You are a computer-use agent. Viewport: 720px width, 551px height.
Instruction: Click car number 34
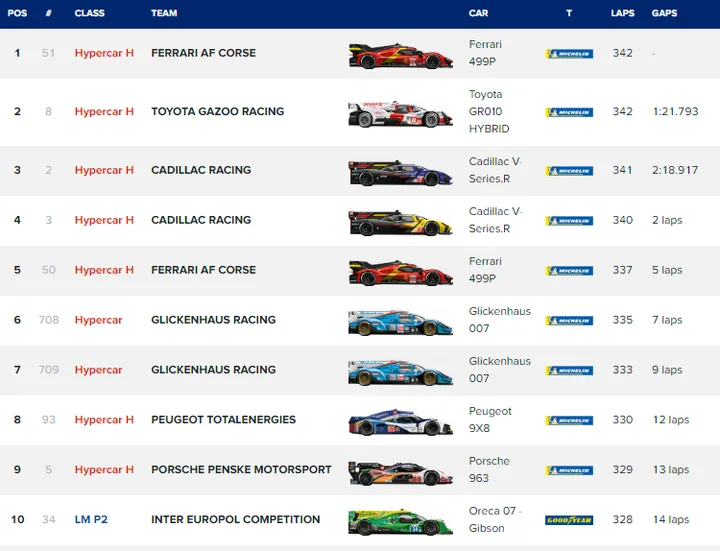[x=49, y=519]
